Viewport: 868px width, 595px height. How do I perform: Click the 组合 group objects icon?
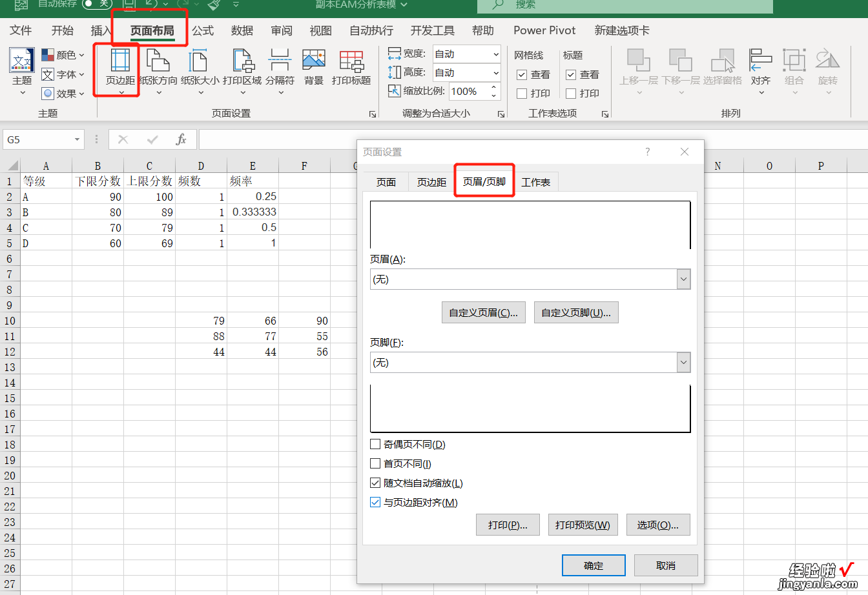[x=794, y=60]
